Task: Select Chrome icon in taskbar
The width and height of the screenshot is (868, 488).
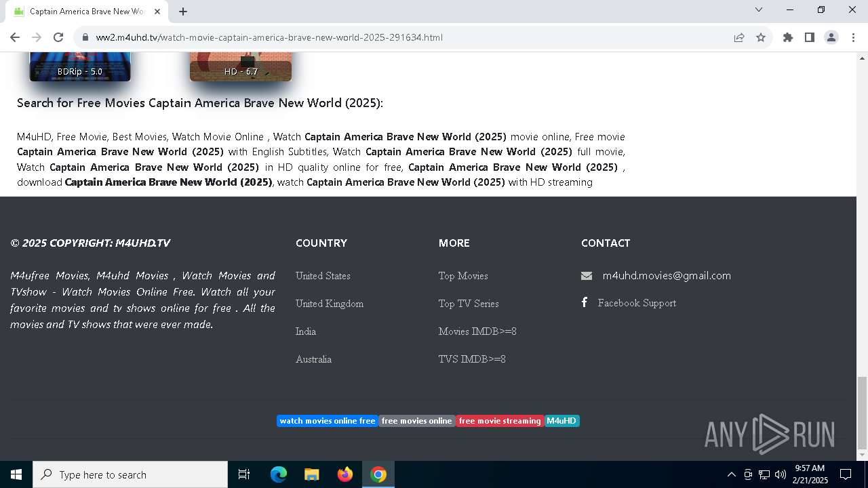Action: [x=378, y=474]
